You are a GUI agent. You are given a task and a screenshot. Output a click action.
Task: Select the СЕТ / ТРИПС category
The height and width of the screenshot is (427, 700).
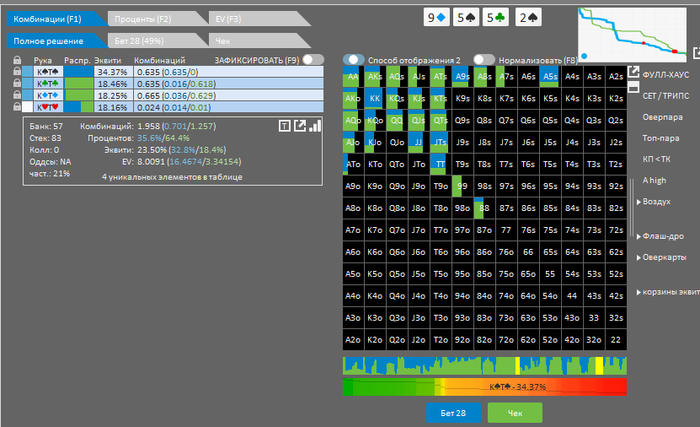666,96
